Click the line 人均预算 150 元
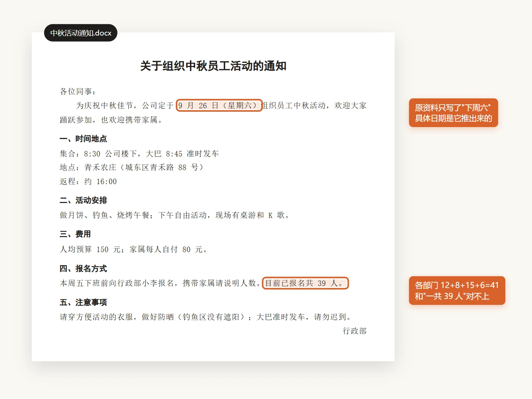Viewport: 532px width, 399px height. click(134, 249)
